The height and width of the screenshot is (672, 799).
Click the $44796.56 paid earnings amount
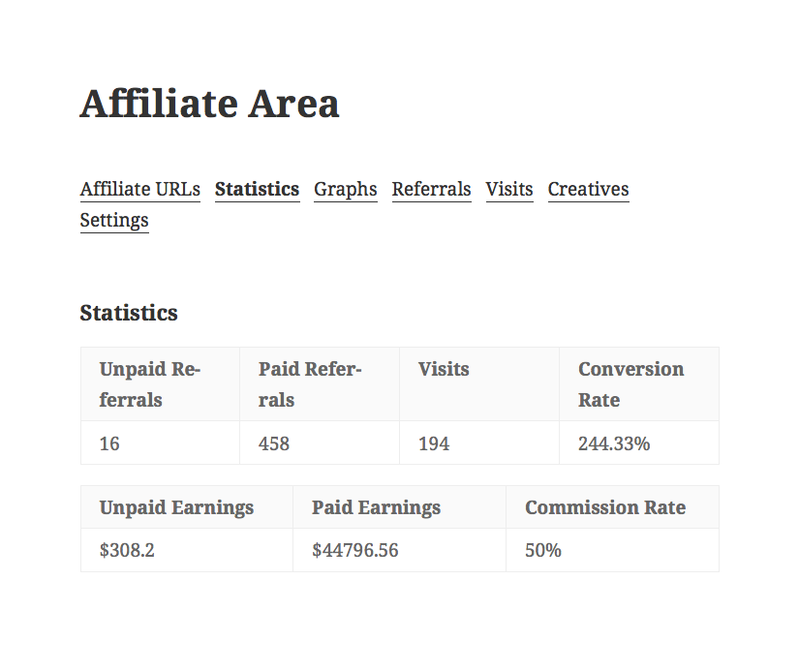pos(354,550)
